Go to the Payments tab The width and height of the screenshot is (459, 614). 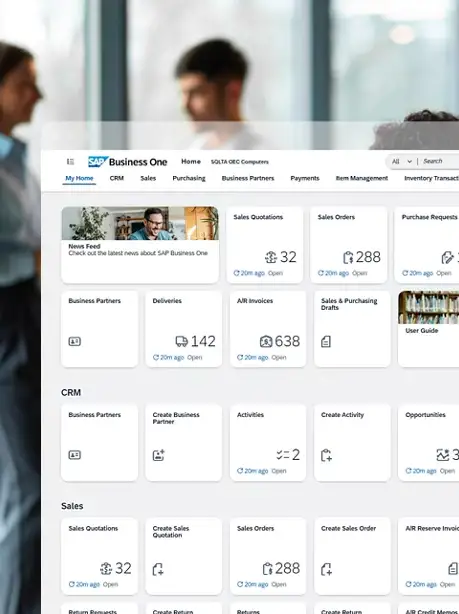pos(305,178)
